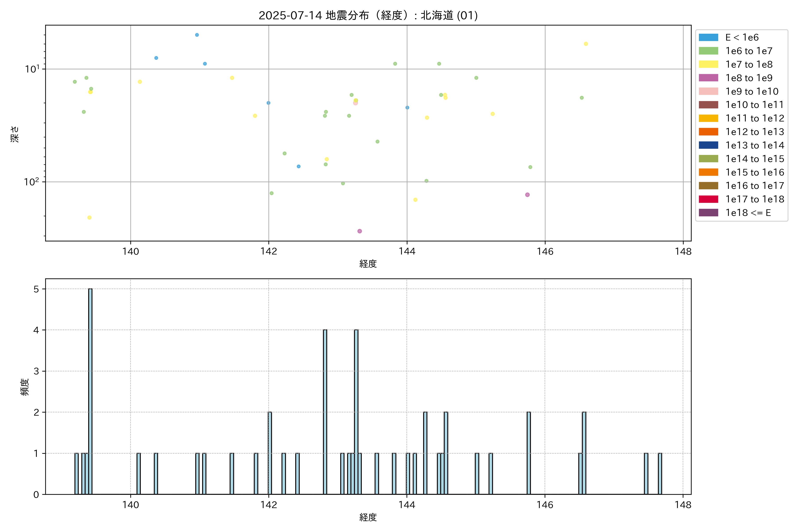Click the blue 'E < 1e6' legend swatch
This screenshot has height=532, width=798.
[x=708, y=37]
